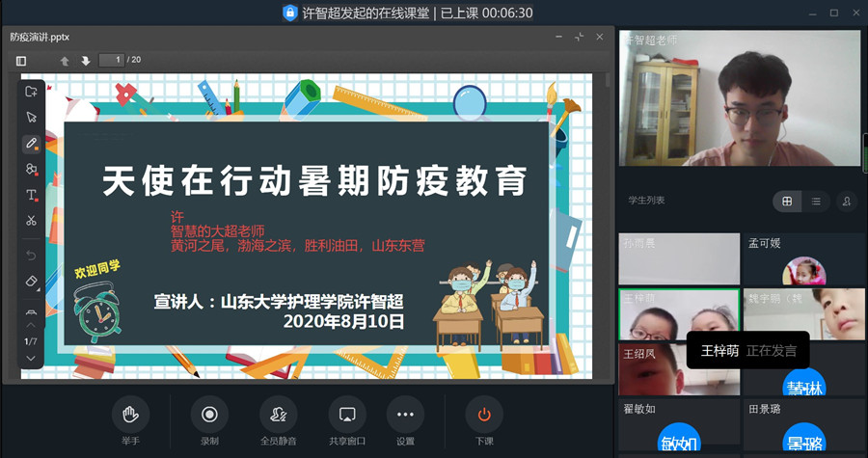The height and width of the screenshot is (458, 868).
Task: Select the eraser tool
Action: (31, 282)
